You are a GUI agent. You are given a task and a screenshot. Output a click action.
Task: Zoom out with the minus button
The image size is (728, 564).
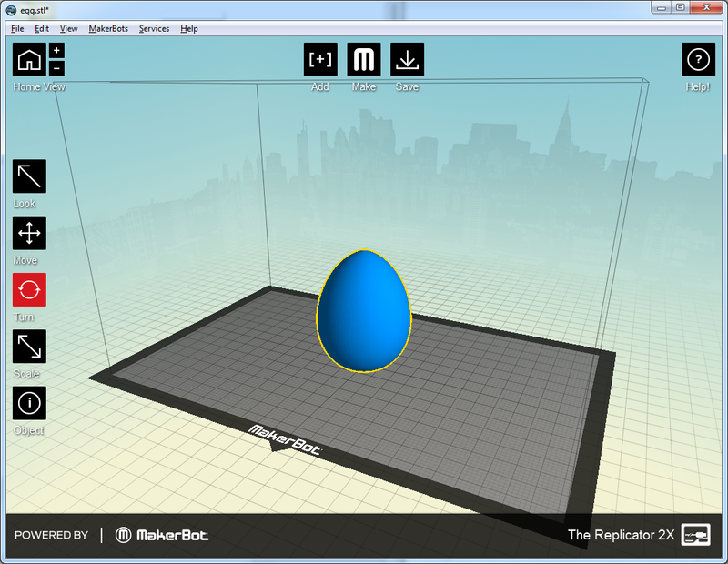pyautogui.click(x=56, y=69)
